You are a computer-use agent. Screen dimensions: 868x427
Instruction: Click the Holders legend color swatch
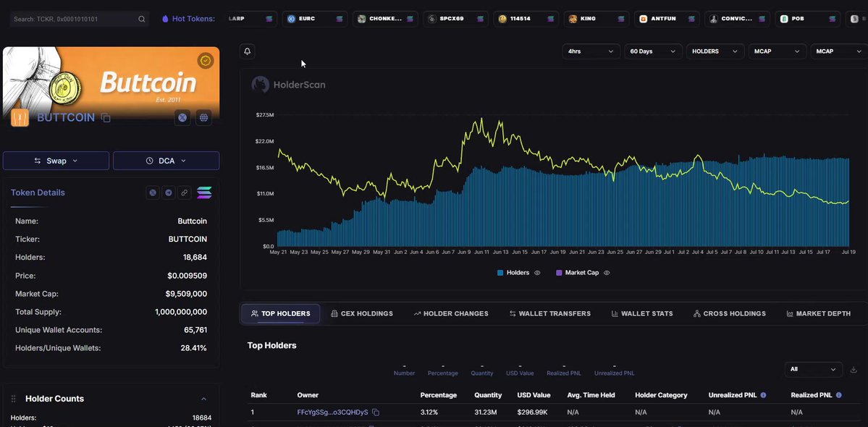coord(500,273)
